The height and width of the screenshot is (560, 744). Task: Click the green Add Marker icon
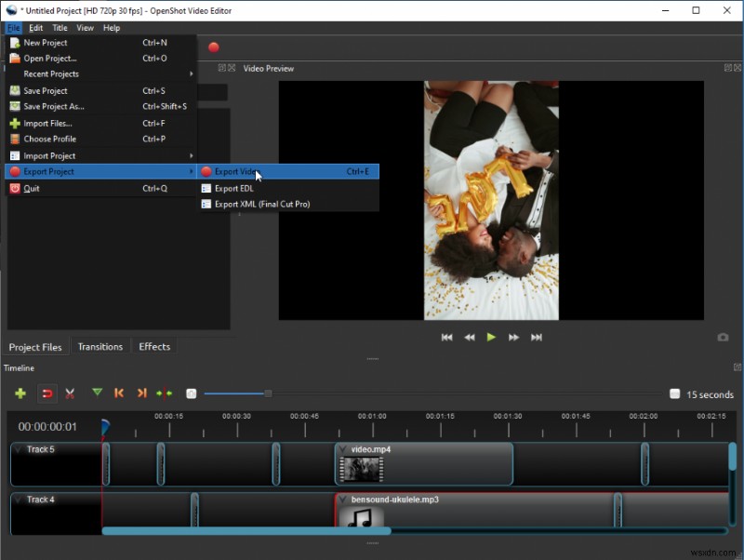point(97,393)
